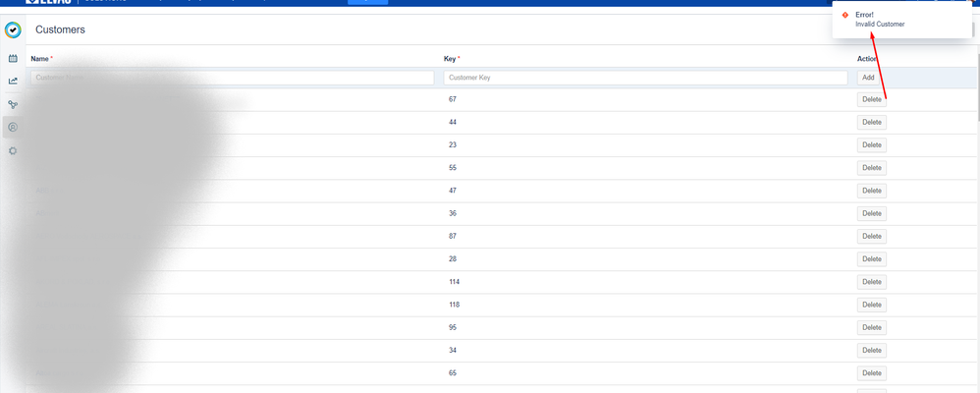Click the key value 95
The image size is (980, 393).
[453, 327]
